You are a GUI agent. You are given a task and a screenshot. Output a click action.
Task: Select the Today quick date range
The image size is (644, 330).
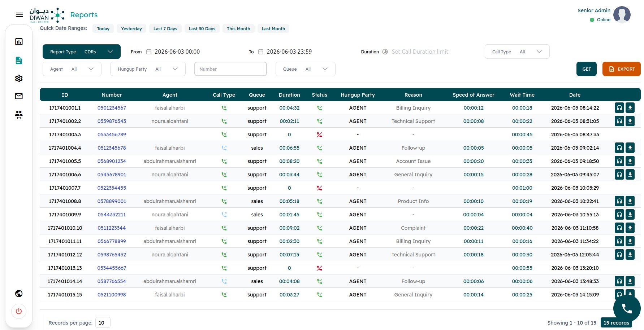103,28
